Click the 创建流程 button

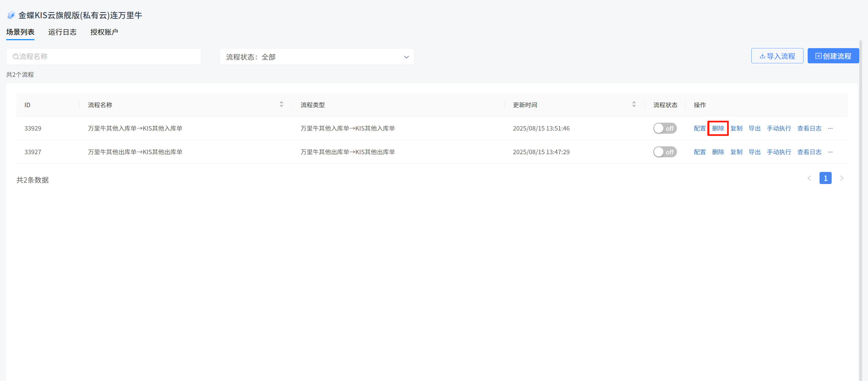833,56
